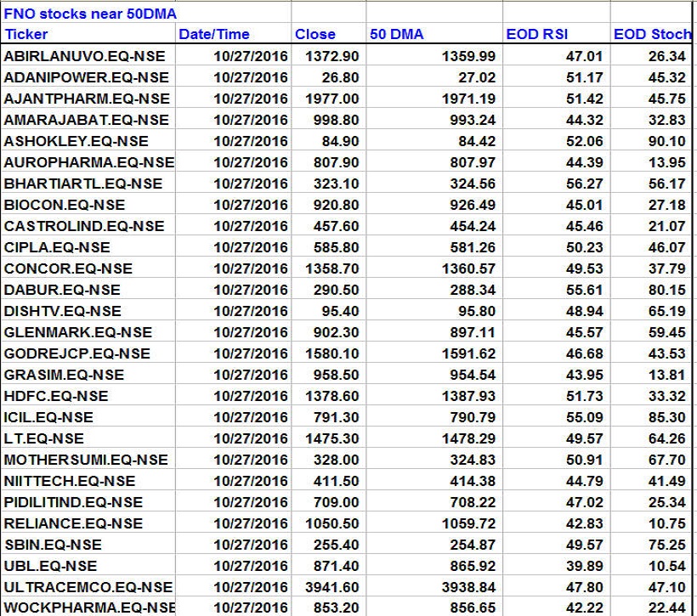The height and width of the screenshot is (616, 697).
Task: Select the ADANIPOWER.EQ-NSE ticker cell
Action: (86, 77)
